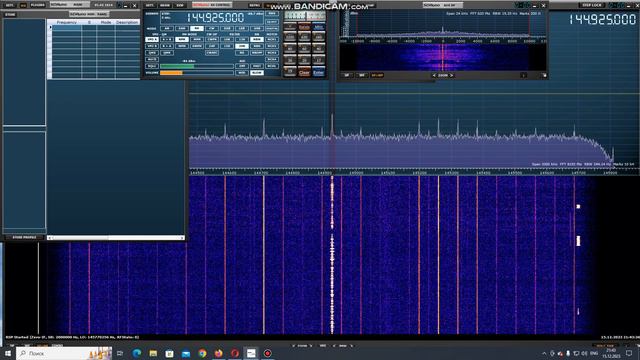Toggle notch filter NCH3

coord(272,53)
